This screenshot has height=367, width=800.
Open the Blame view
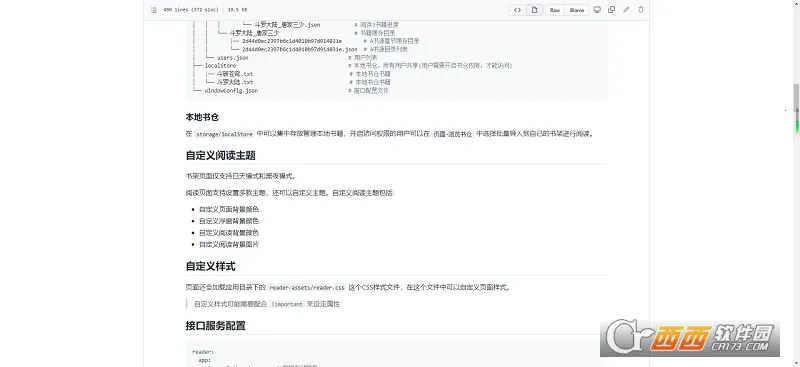[577, 10]
